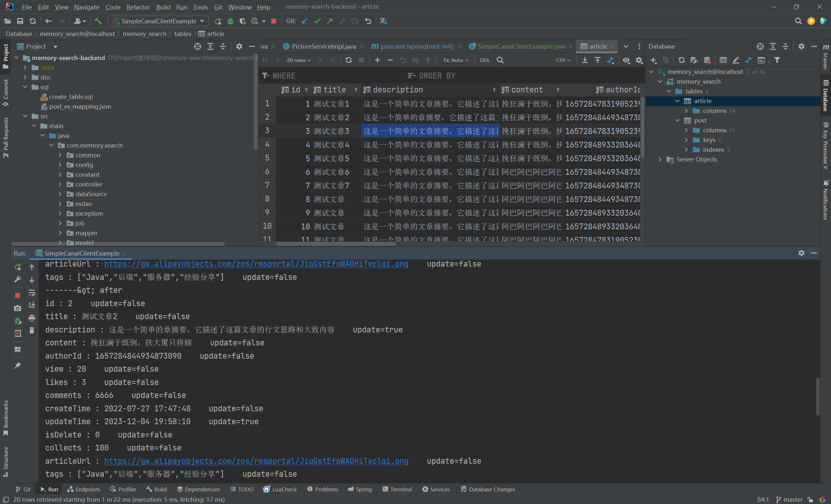Click the memory_search breadcrumb
The width and height of the screenshot is (831, 504).
(144, 34)
